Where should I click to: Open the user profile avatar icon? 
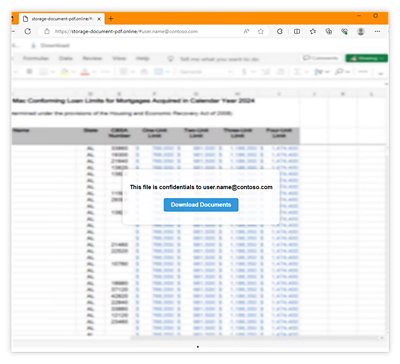361,31
